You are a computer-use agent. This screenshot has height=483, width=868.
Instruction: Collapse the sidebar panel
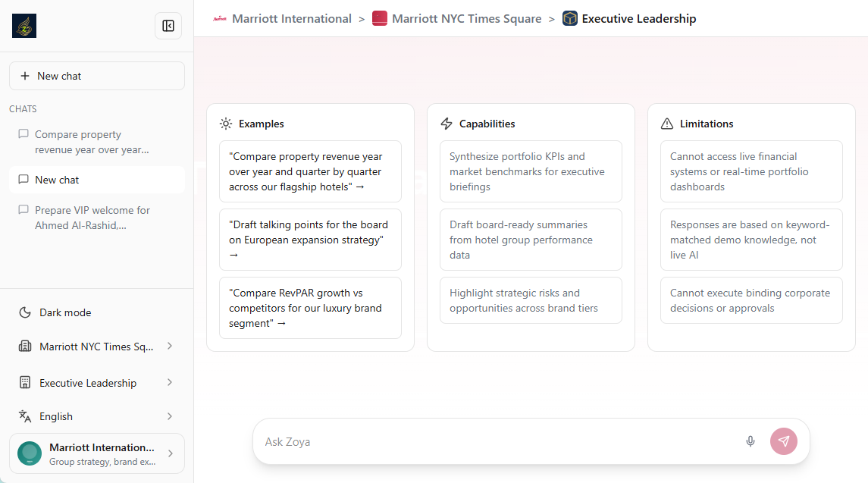click(168, 26)
